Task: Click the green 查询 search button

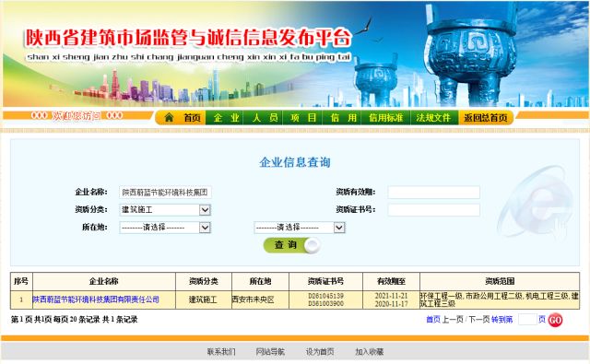Action: click(291, 245)
